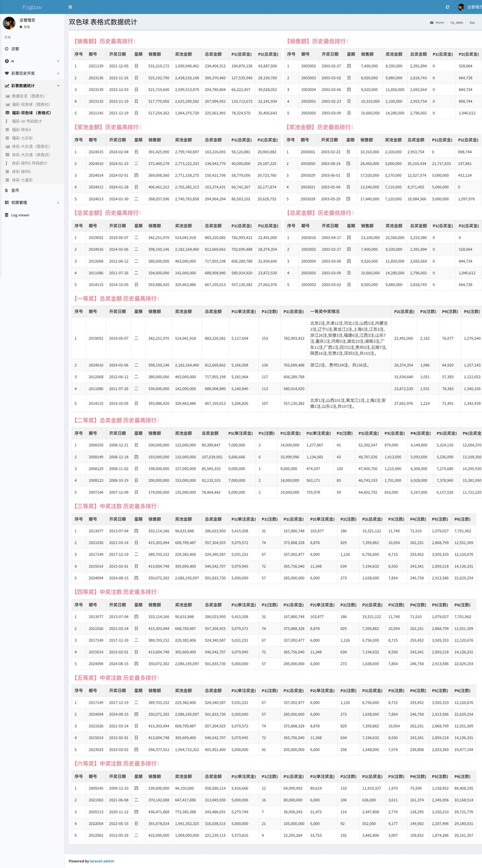Click the Fogbow logo

point(32,7)
